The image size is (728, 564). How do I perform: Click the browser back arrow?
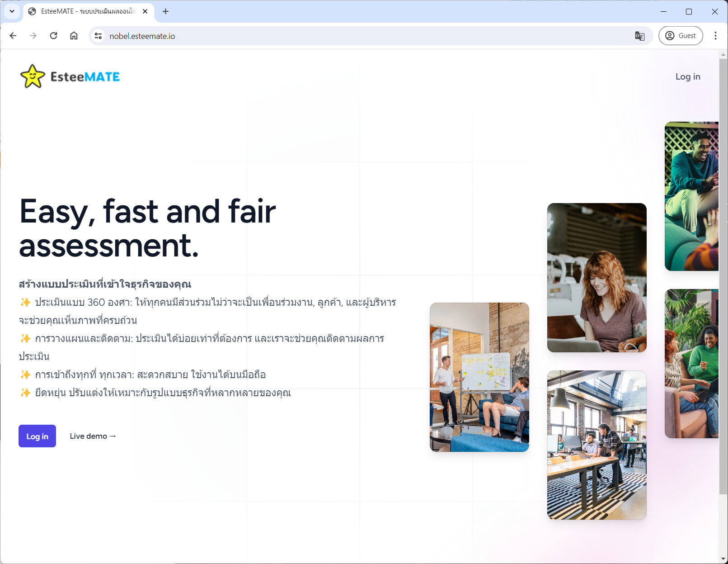click(13, 36)
